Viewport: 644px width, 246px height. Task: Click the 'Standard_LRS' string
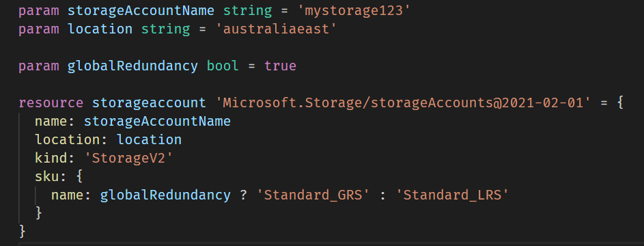point(452,195)
